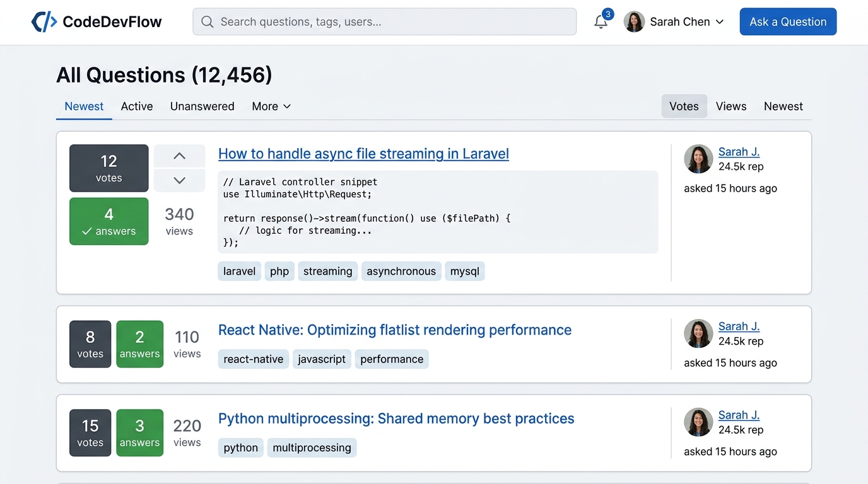The height and width of the screenshot is (484, 868).
Task: Select the javascript tag
Action: click(x=322, y=359)
